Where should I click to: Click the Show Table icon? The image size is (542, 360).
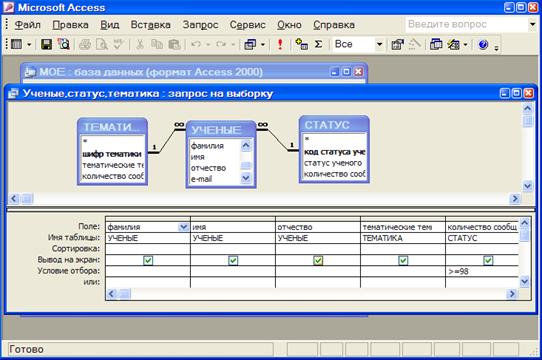coord(301,44)
